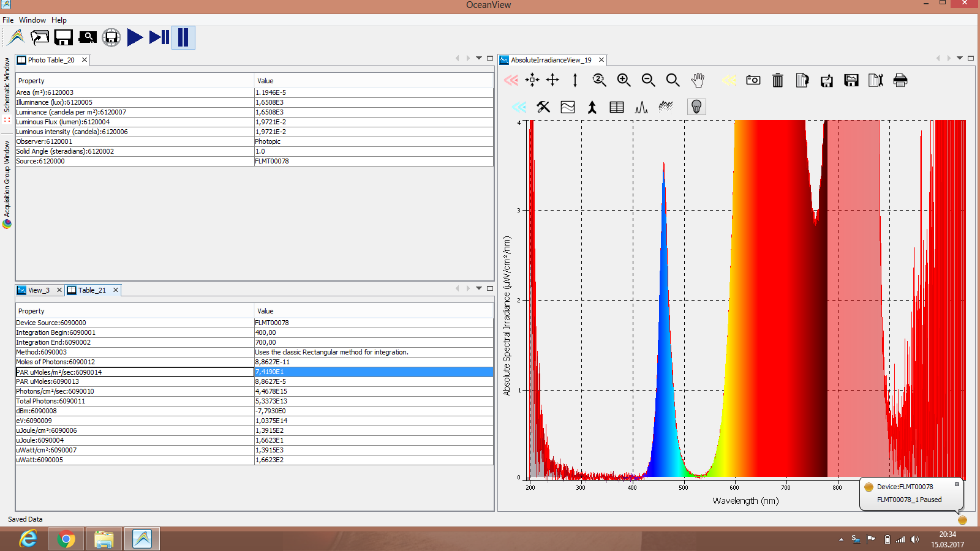980x551 pixels.
Task: Open the Photo Table pane dropdown arrow
Action: pyautogui.click(x=479, y=58)
